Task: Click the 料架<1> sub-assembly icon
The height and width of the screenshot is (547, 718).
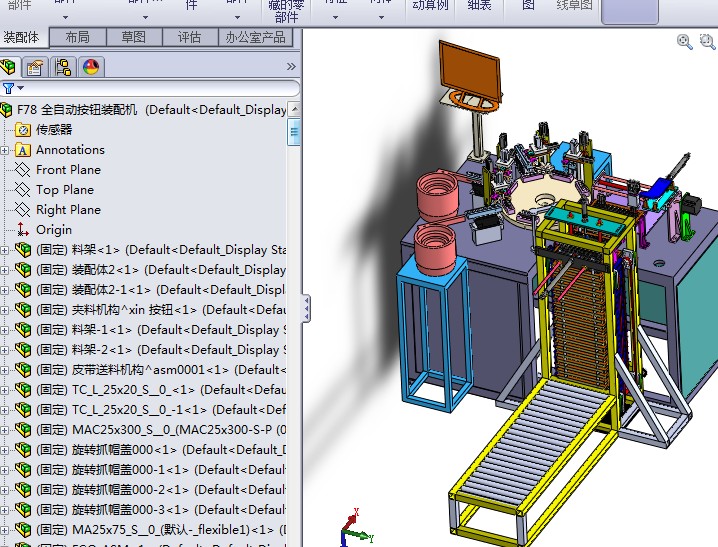Action: click(23, 249)
